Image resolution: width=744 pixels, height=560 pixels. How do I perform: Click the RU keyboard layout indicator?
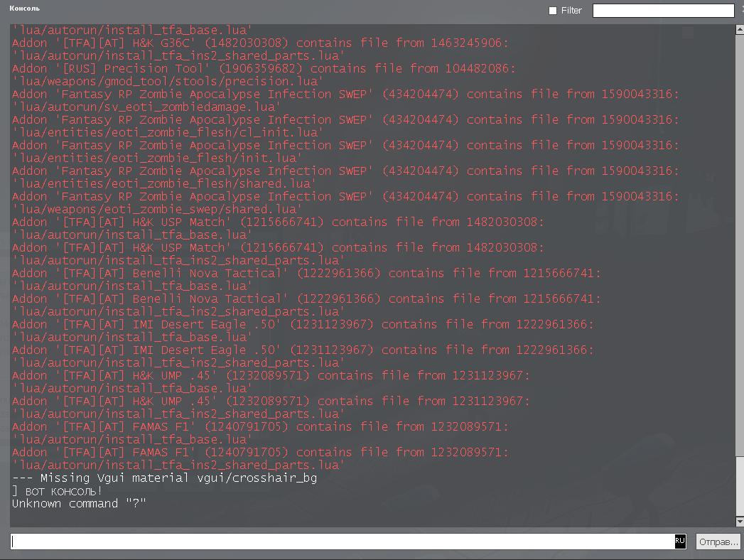(680, 541)
